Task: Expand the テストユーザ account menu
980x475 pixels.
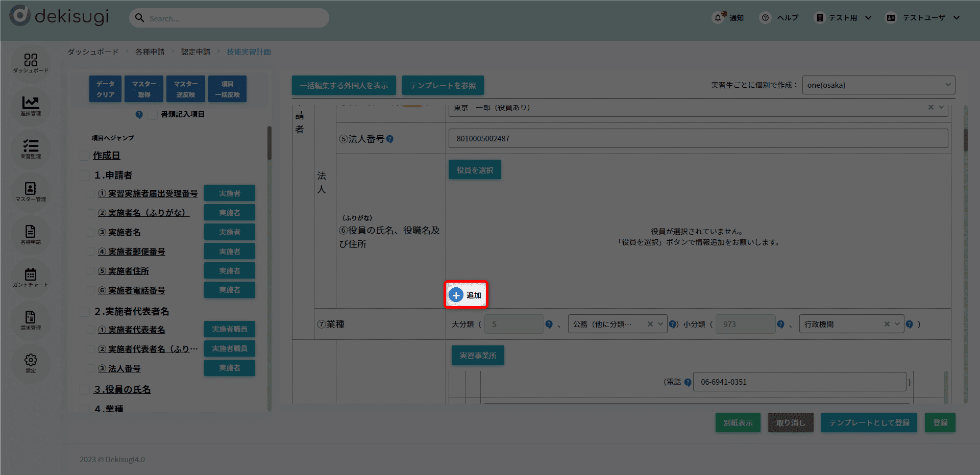Action: (x=923, y=18)
